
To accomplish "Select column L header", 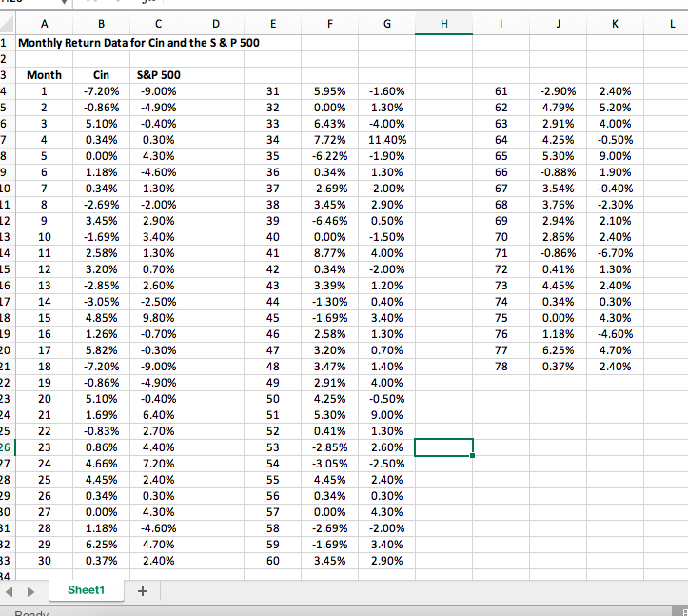I will (x=666, y=24).
